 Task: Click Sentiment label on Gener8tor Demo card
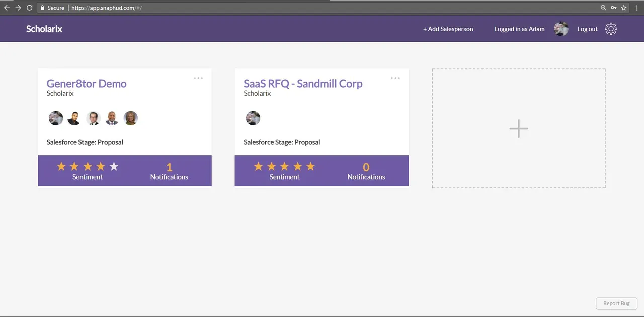(88, 177)
